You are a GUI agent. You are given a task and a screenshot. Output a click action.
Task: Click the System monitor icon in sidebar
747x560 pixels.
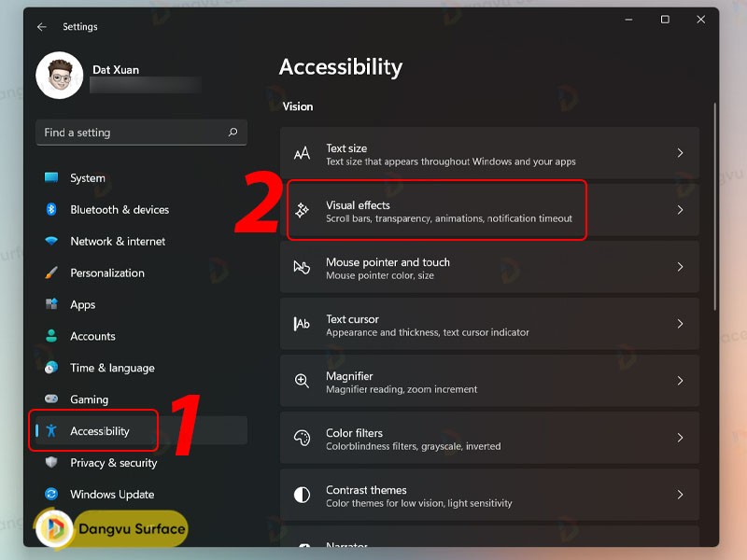(x=51, y=178)
